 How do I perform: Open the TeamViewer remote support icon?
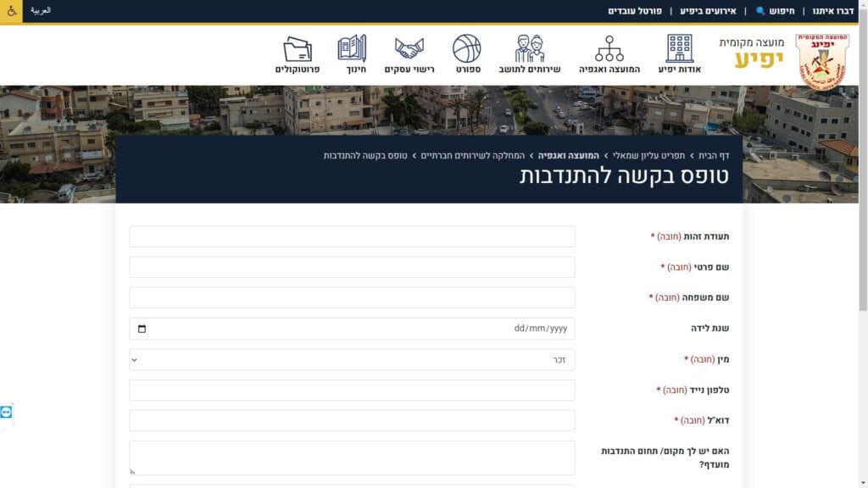tap(7, 412)
